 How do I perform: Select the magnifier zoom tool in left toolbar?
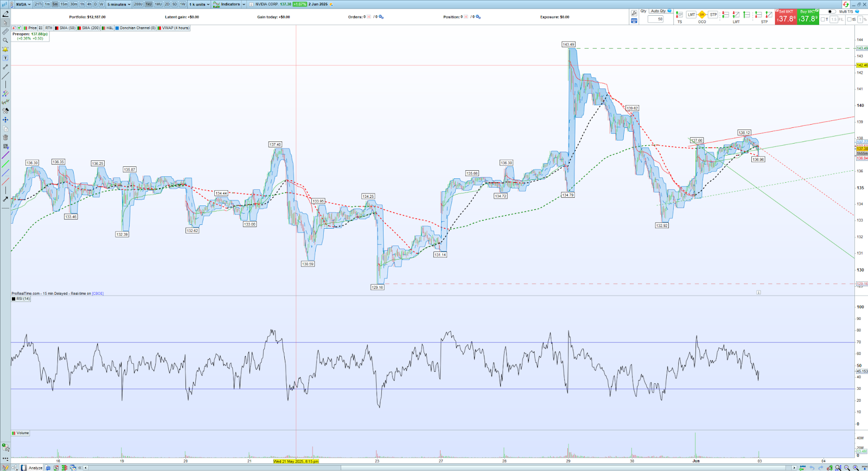tap(5, 41)
